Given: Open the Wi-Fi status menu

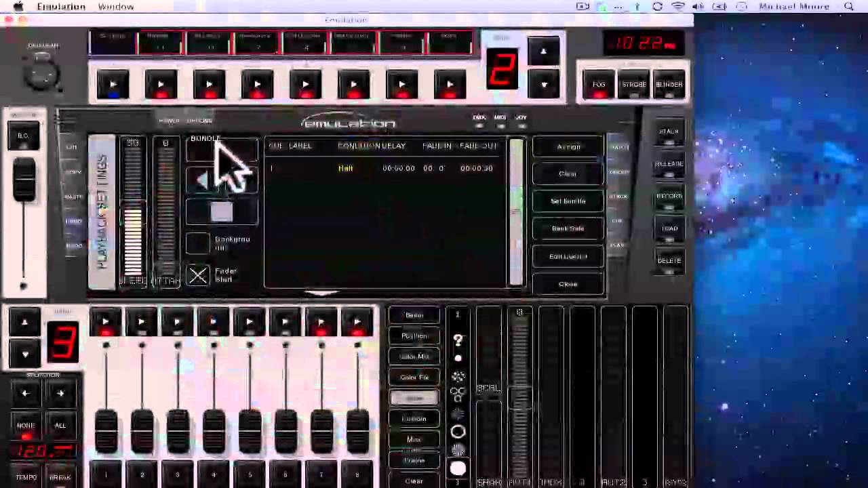Looking at the screenshot, I should pyautogui.click(x=677, y=7).
